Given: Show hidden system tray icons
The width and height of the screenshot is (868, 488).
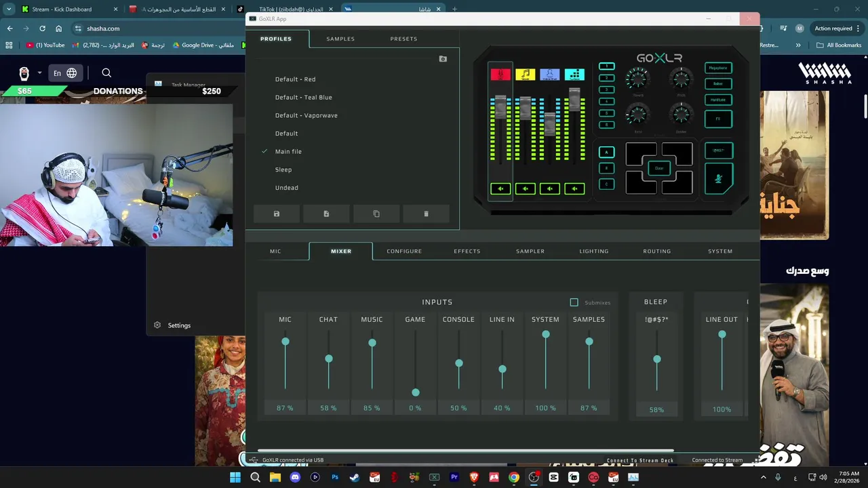Looking at the screenshot, I should click(763, 477).
